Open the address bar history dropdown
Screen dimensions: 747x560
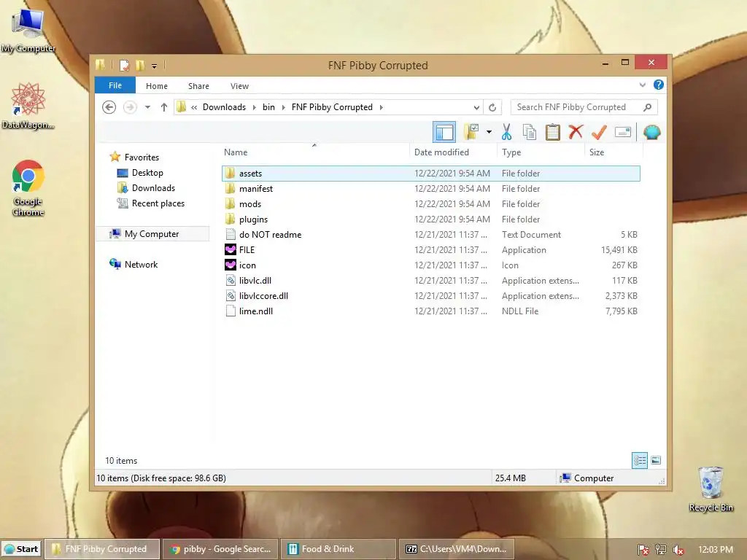point(476,107)
